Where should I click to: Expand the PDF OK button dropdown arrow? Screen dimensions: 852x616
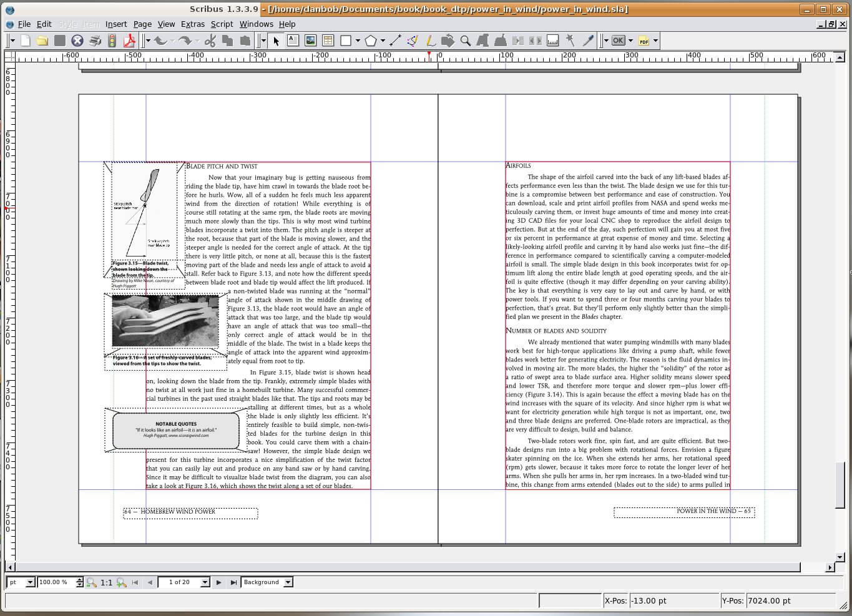pos(630,41)
